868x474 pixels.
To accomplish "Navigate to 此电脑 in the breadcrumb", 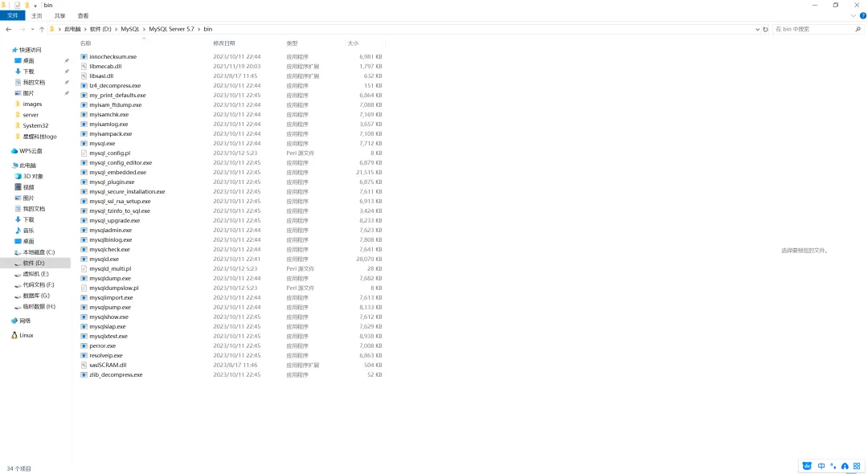I will pyautogui.click(x=72, y=29).
